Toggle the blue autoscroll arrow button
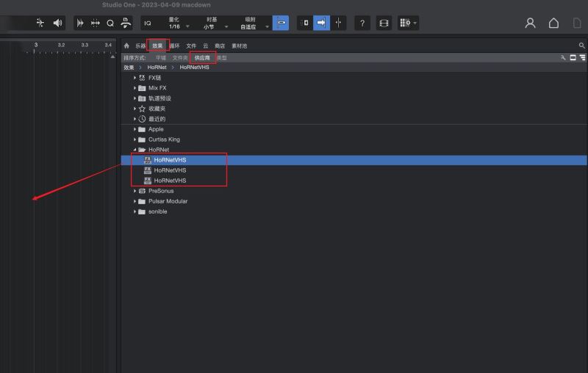The image size is (588, 373). (321, 23)
